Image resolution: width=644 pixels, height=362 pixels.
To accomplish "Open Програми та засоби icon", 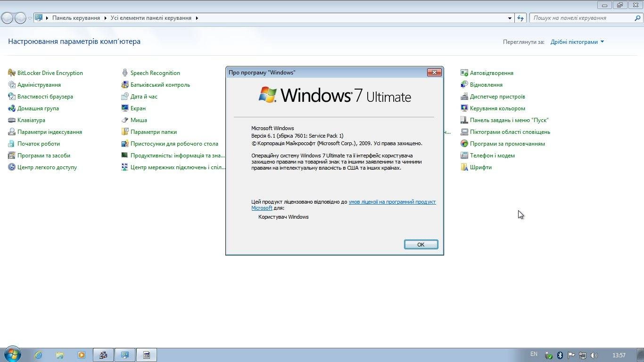I will coord(12,156).
